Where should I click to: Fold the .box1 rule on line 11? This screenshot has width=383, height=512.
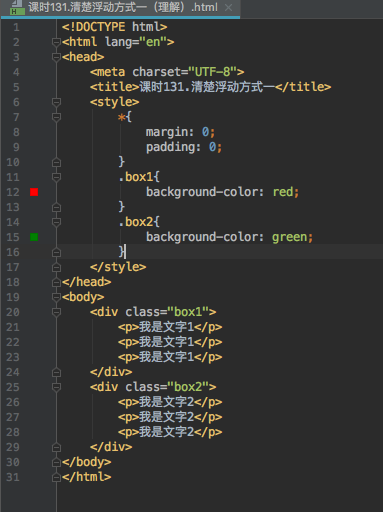pos(56,177)
